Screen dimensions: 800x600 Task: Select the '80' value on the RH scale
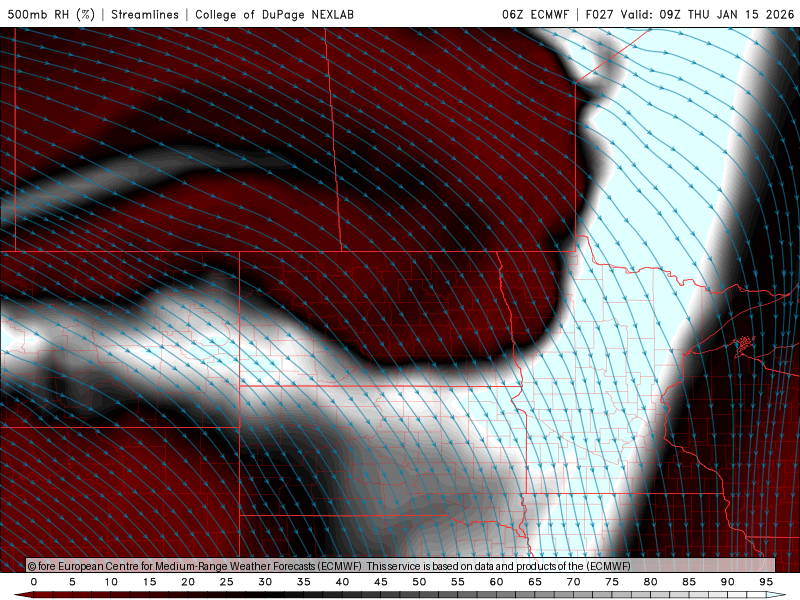[x=650, y=582]
